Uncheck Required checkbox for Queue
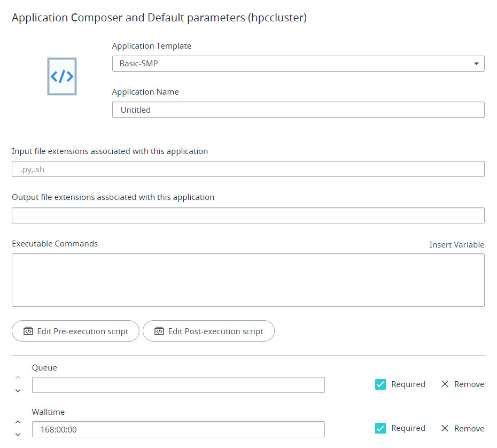 point(380,384)
